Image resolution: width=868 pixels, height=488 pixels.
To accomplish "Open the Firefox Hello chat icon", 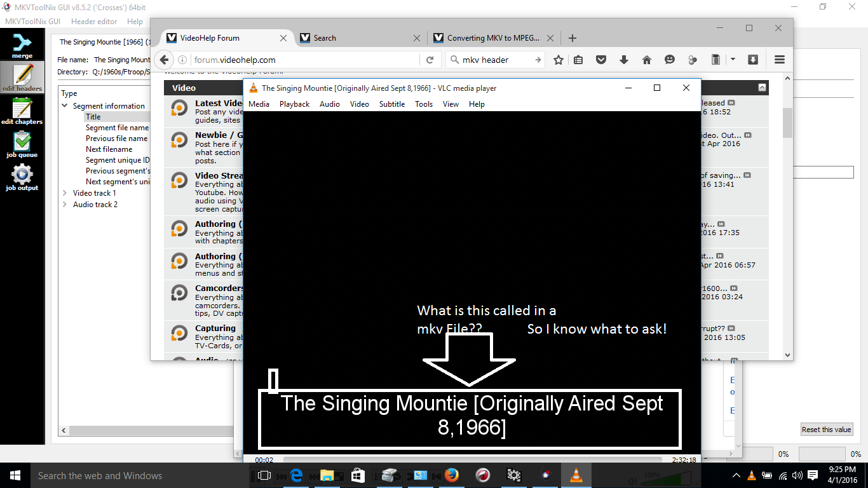I will pos(670,60).
